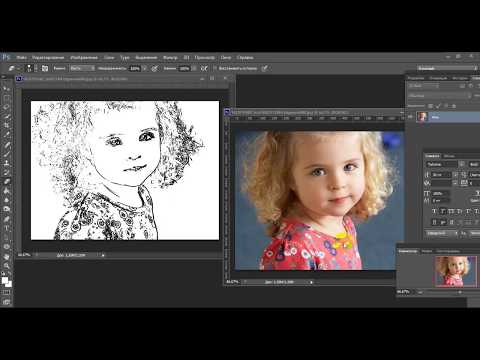Select the active Eraser tool in toolbox
Image resolution: width=480 pixels, height=360 pixels.
click(x=6, y=182)
